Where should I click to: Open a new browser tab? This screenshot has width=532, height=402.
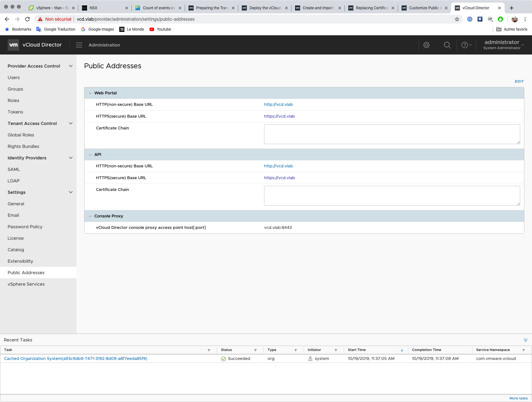(512, 8)
